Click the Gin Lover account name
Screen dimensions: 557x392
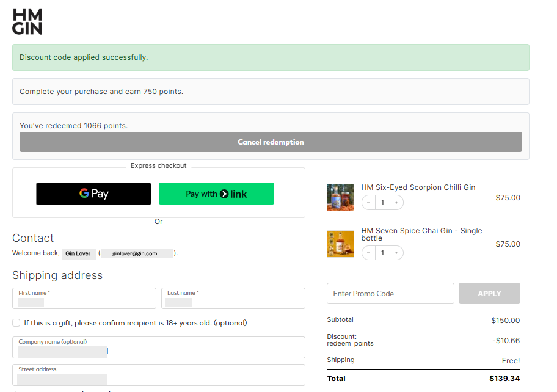(x=78, y=253)
